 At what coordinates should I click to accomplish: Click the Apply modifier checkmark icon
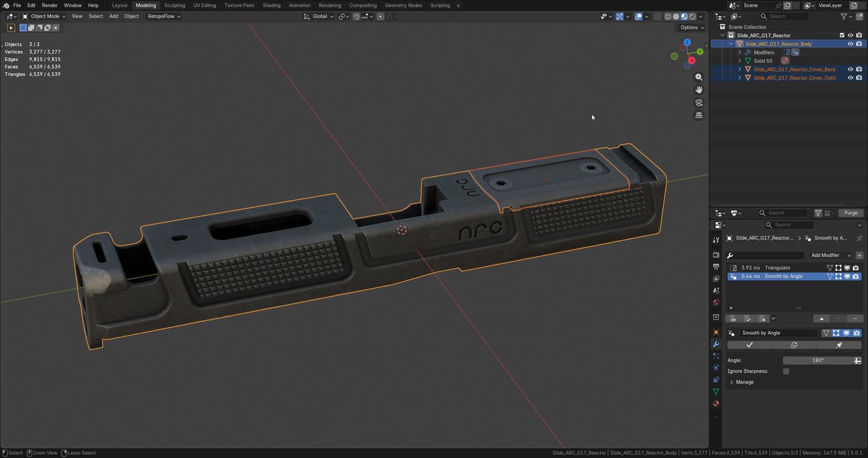click(749, 345)
